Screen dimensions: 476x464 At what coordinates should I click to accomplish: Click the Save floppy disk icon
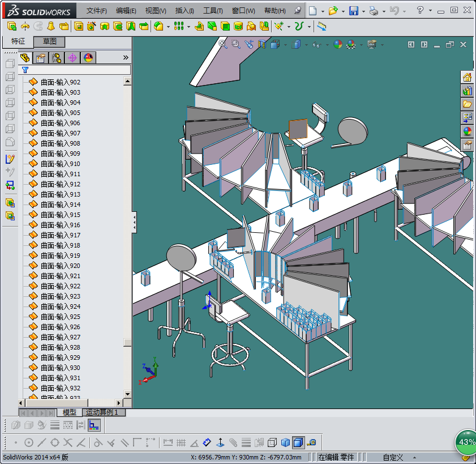tap(353, 11)
